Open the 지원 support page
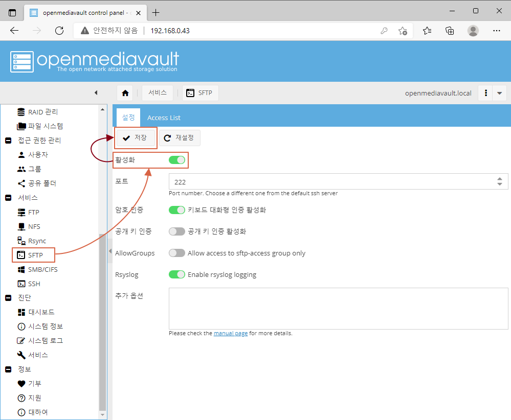The width and height of the screenshot is (511, 420). [x=29, y=398]
